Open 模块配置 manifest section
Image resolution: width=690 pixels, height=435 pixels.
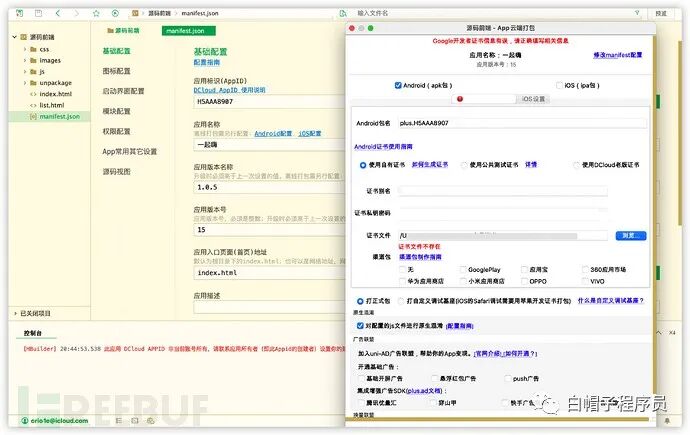coord(117,111)
